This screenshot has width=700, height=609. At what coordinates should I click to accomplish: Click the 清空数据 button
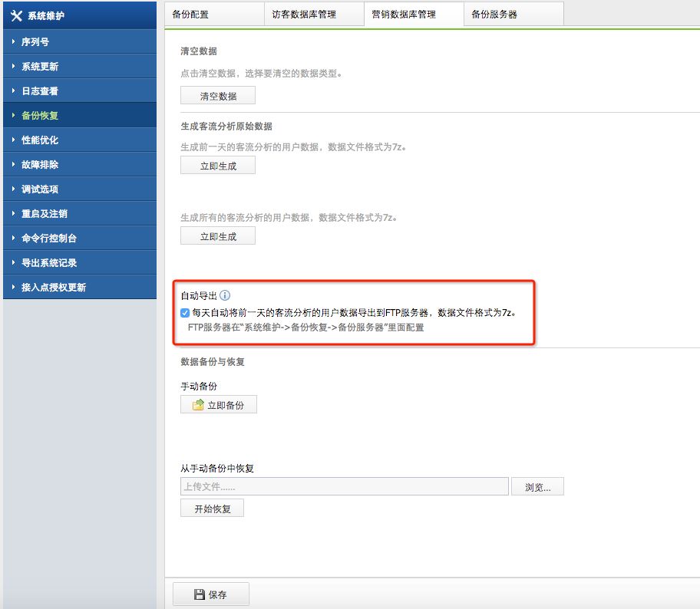point(218,96)
